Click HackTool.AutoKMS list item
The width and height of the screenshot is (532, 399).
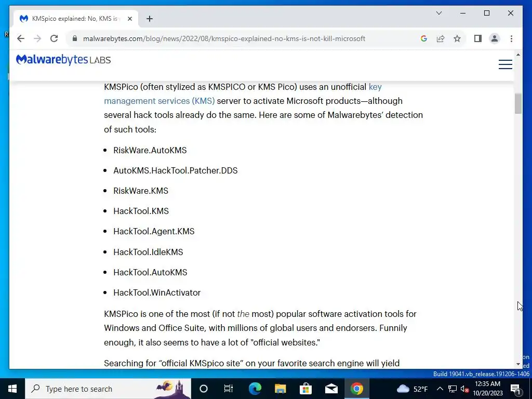[150, 272]
